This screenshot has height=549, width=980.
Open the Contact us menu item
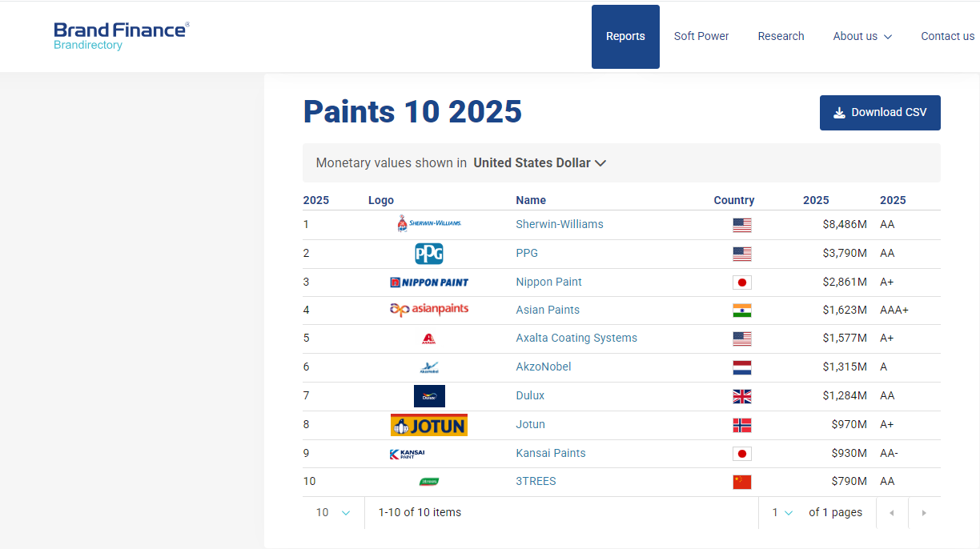tap(948, 36)
